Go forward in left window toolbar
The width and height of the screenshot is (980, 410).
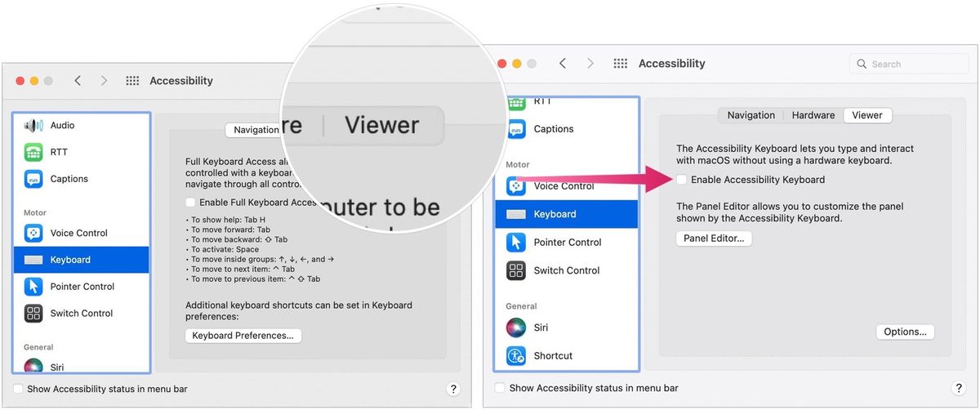[x=104, y=81]
